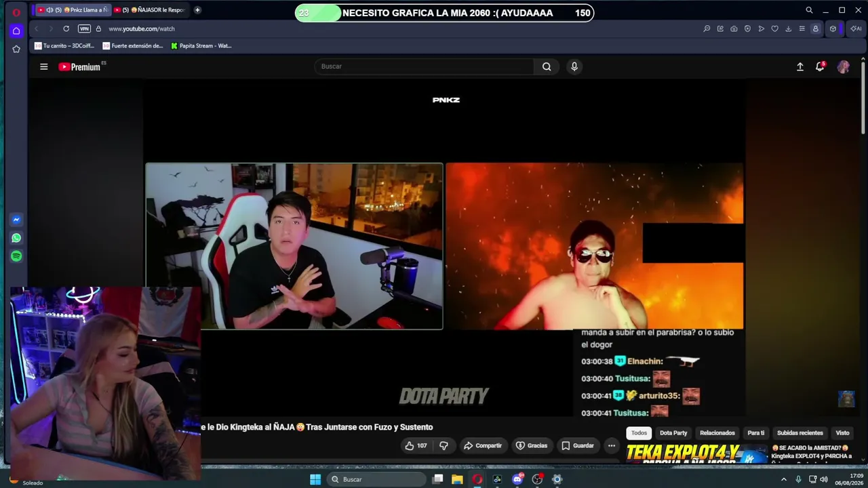Open Task View on the taskbar

pos(438,479)
